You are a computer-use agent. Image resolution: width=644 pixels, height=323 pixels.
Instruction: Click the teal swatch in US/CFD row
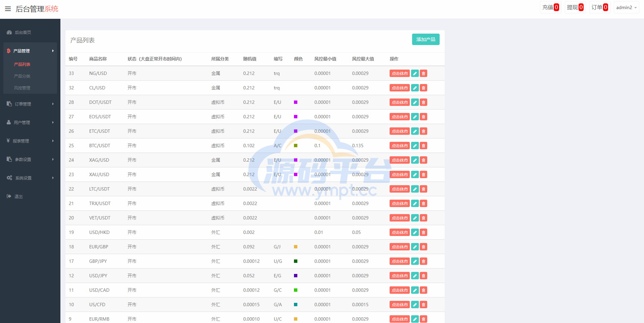click(296, 305)
